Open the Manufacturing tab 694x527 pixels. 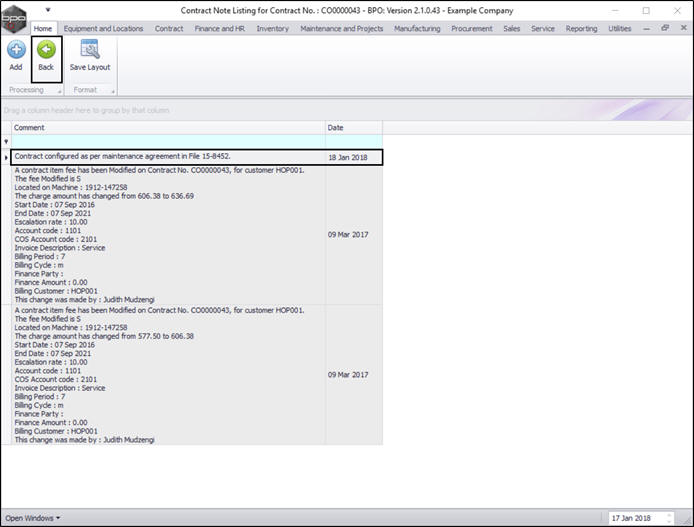417,28
